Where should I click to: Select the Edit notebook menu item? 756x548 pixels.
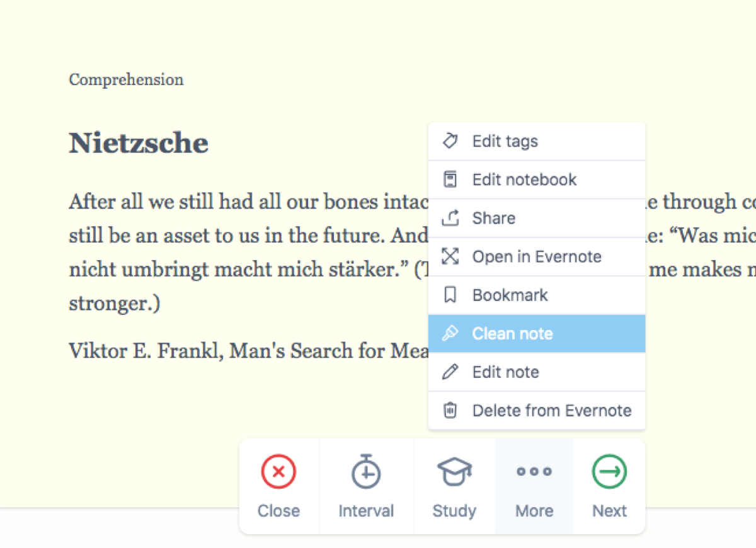tap(537, 180)
